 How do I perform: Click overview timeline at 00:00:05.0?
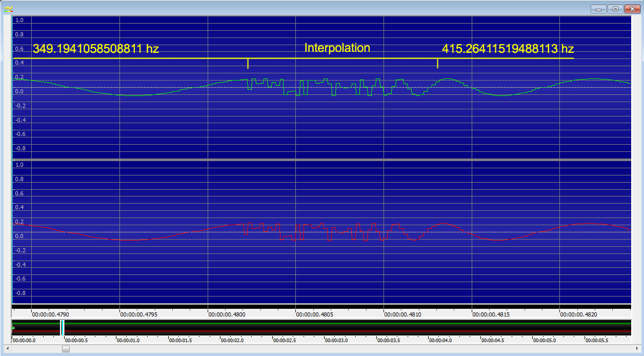(x=547, y=340)
